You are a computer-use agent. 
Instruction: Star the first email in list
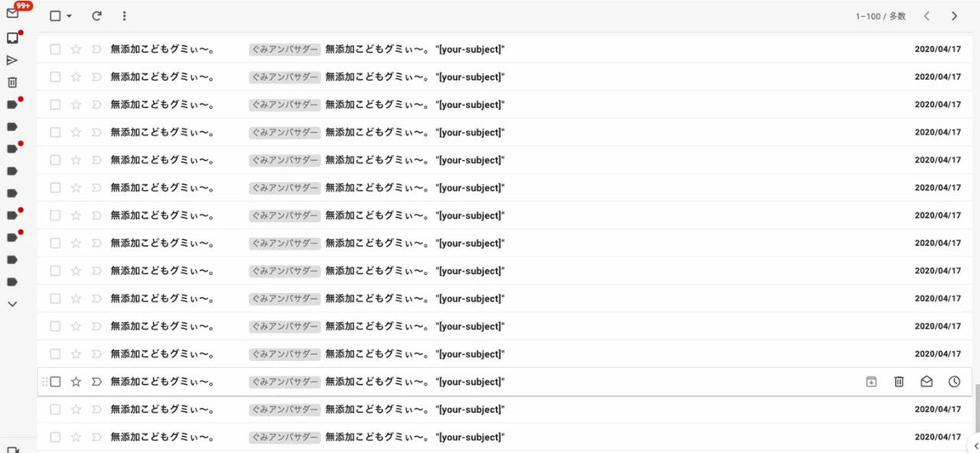coord(76,49)
